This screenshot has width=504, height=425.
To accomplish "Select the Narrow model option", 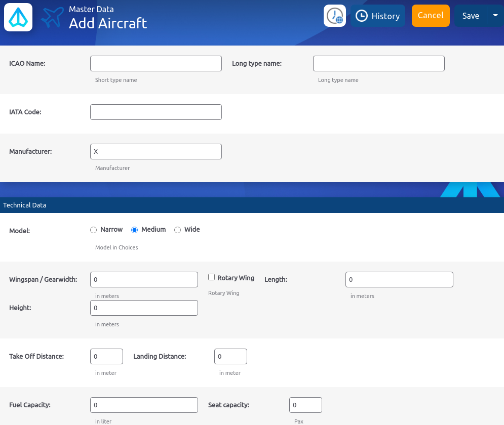I will [94, 230].
